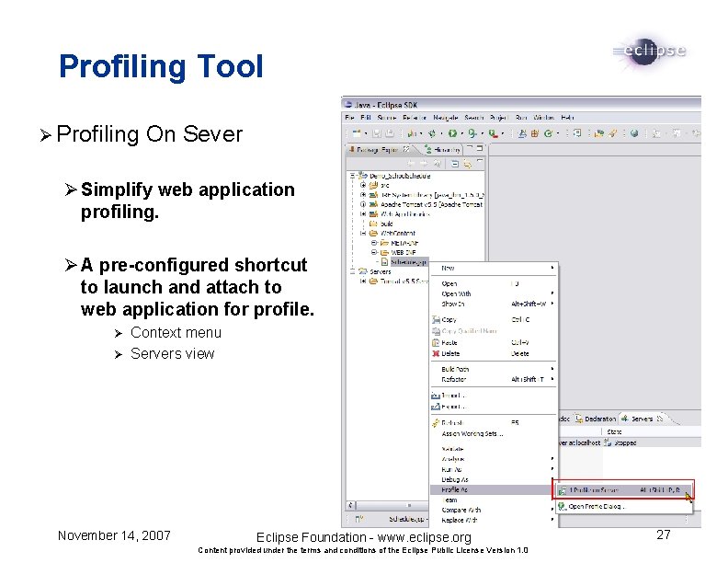Image resolution: width=728 pixels, height=563 pixels.
Task: Select the WEB-INF folder
Action: 398,252
